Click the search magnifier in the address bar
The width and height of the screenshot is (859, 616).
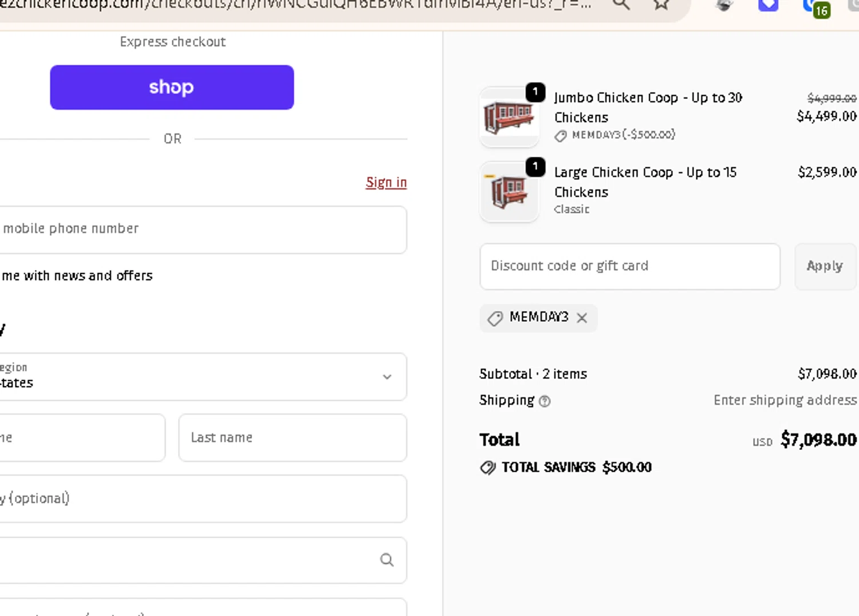(x=621, y=5)
